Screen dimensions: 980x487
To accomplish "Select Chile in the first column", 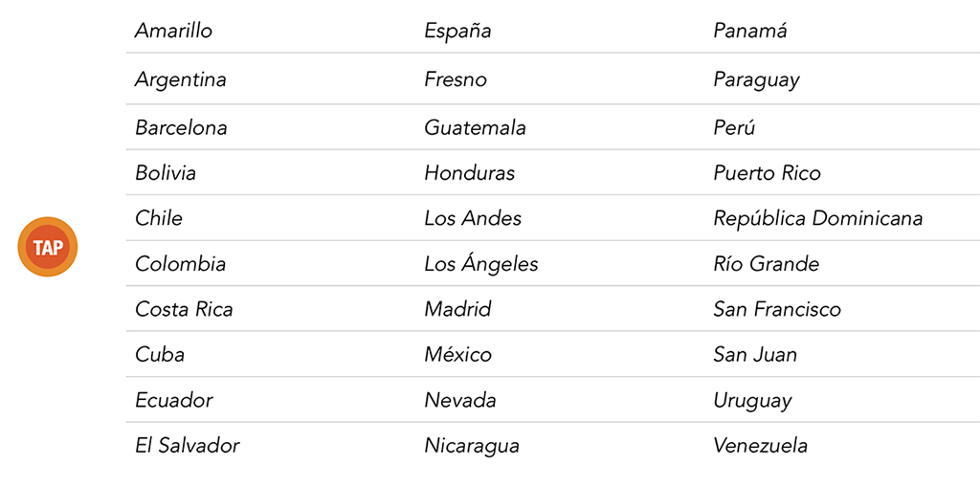I will tap(159, 218).
